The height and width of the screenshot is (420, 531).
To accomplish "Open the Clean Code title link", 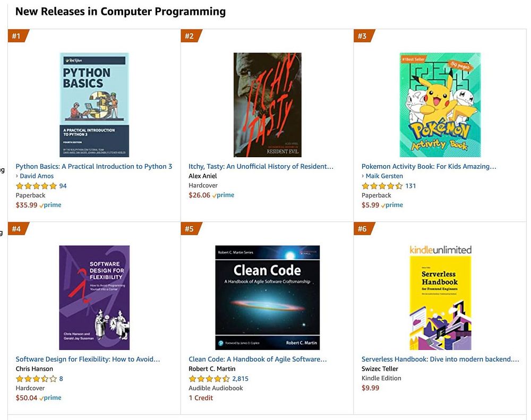I will (x=258, y=359).
